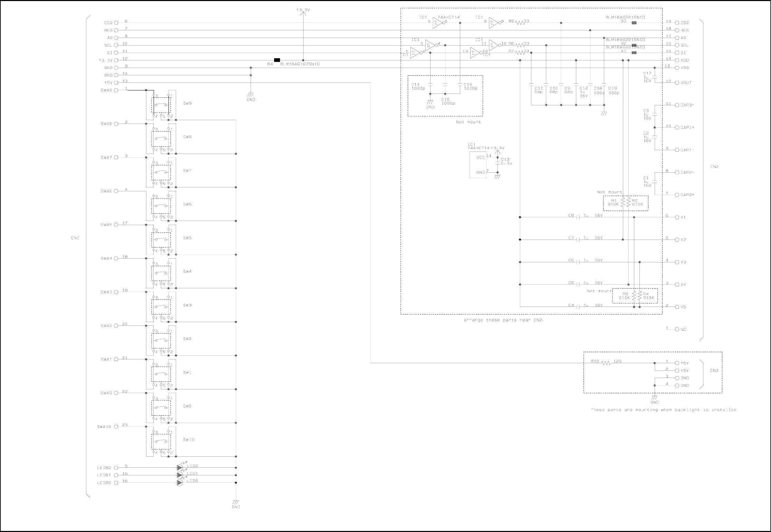771x532 pixels.
Task: Click the CS2 terminal on CN1
Action: (x=116, y=23)
